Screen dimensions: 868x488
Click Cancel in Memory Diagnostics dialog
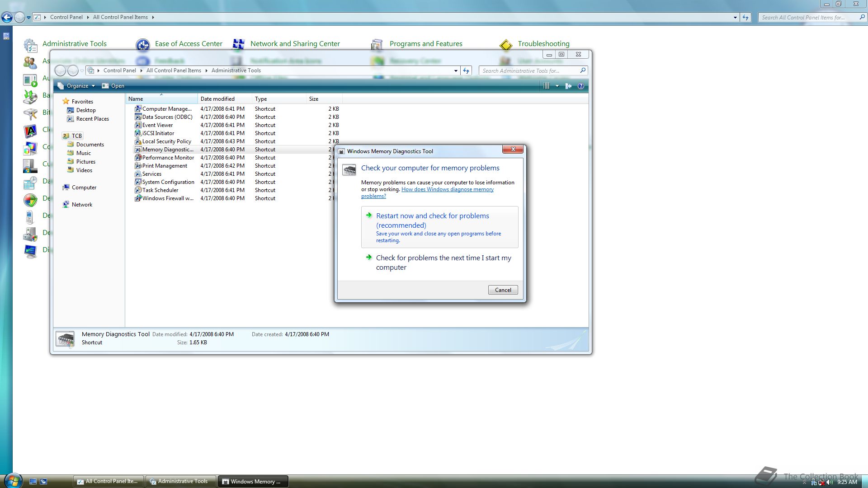click(x=503, y=290)
